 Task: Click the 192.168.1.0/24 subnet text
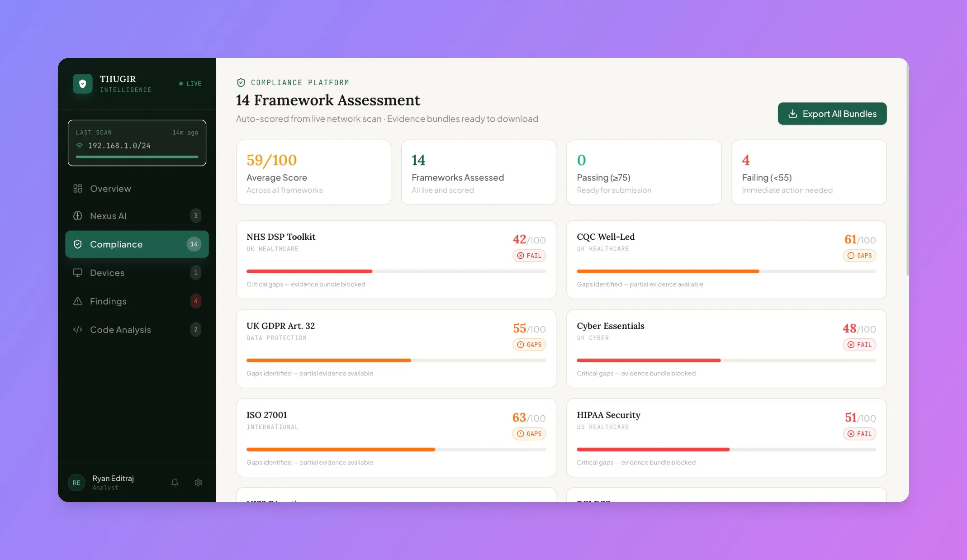point(119,146)
